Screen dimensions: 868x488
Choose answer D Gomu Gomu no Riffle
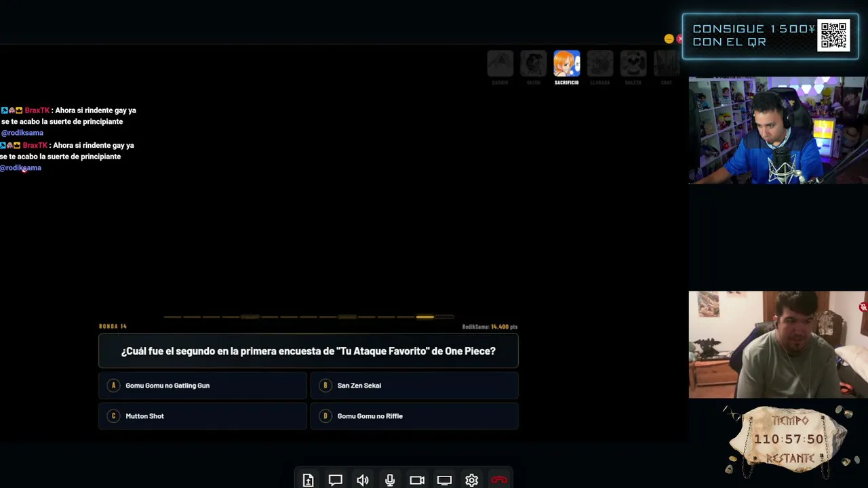click(414, 416)
